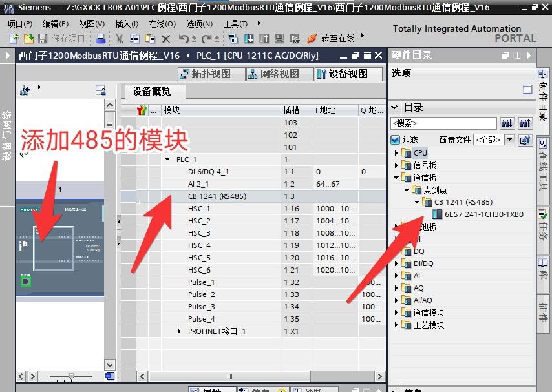Expand the 信号板 folder in catalog
The width and height of the screenshot is (552, 392).
click(396, 165)
